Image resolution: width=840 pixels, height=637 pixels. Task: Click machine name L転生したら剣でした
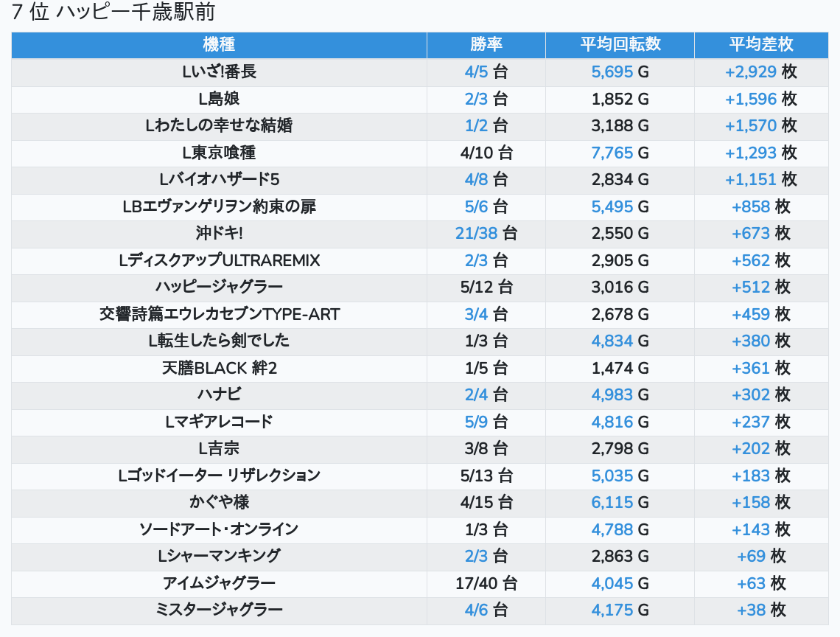pyautogui.click(x=219, y=341)
